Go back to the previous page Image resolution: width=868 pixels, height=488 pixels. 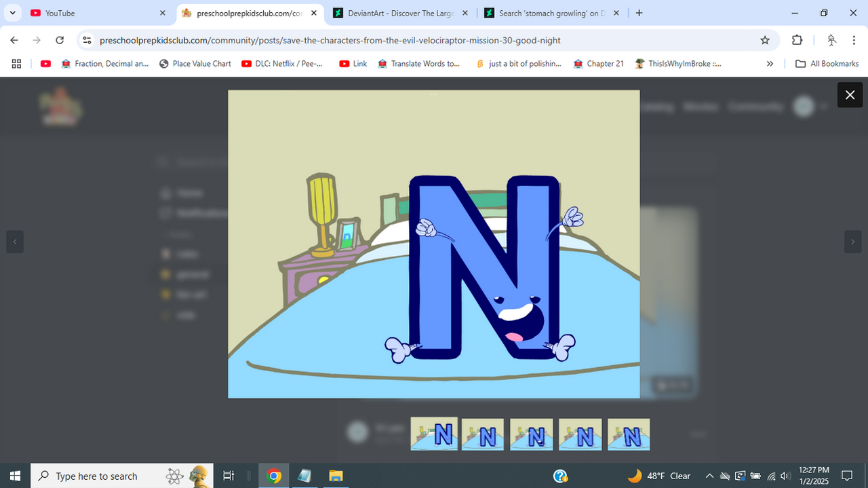[14, 40]
